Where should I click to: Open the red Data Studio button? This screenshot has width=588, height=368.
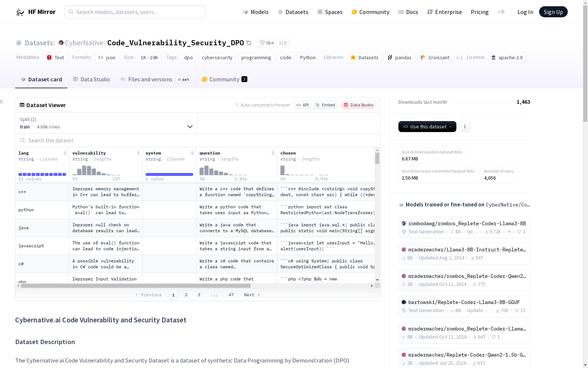(358, 105)
